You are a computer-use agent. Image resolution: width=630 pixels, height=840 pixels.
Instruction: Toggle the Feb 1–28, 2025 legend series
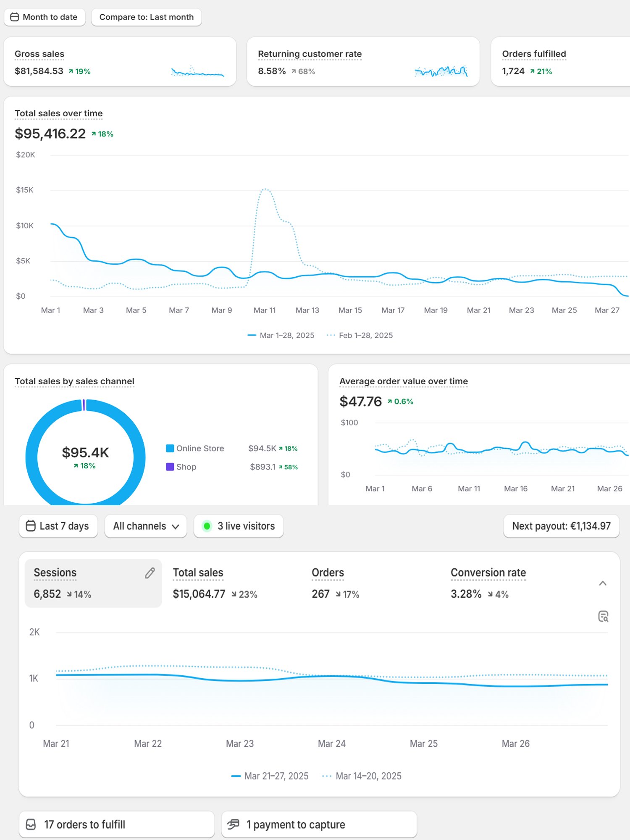click(360, 335)
